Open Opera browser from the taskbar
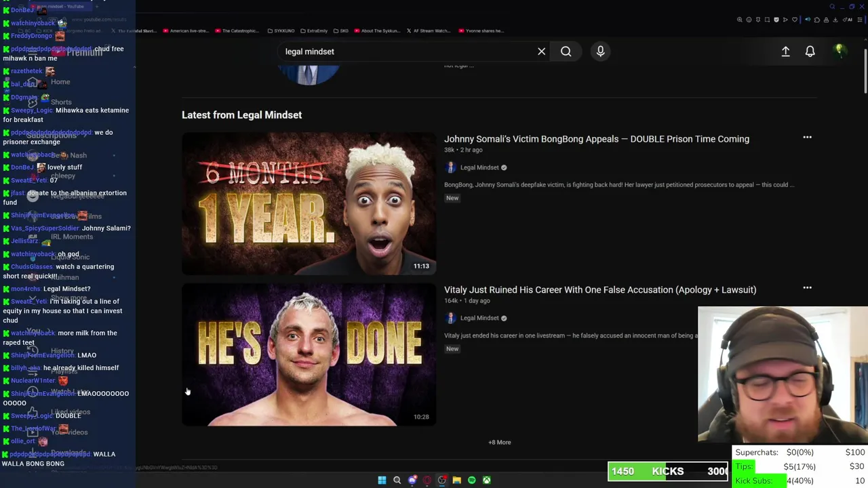The image size is (868, 488). [427, 480]
